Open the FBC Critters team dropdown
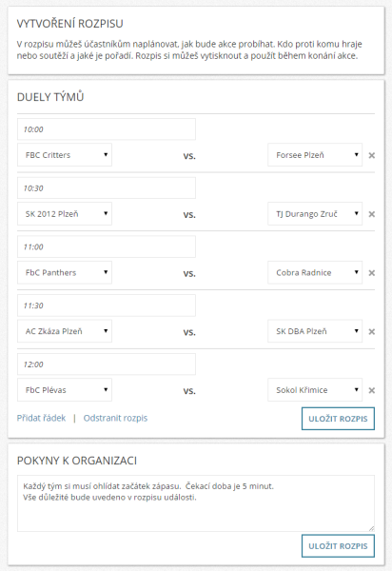The height and width of the screenshot is (571, 392). tap(65, 155)
